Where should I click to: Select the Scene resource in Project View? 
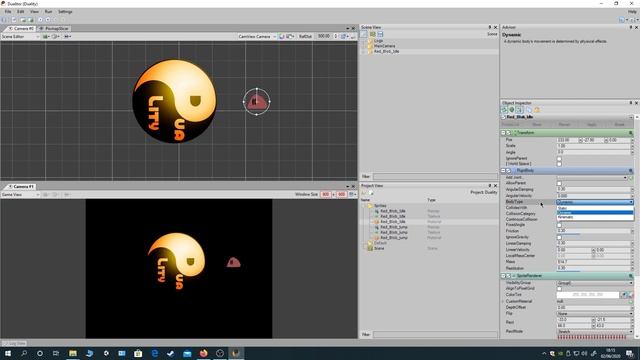click(379, 248)
